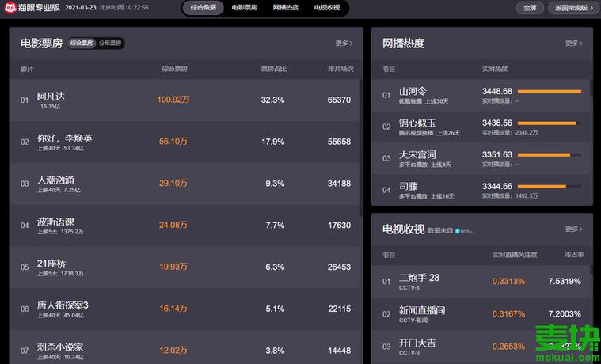This screenshot has width=601, height=364.
Task: Click the 7.2003% market share value
Action: 565,314
